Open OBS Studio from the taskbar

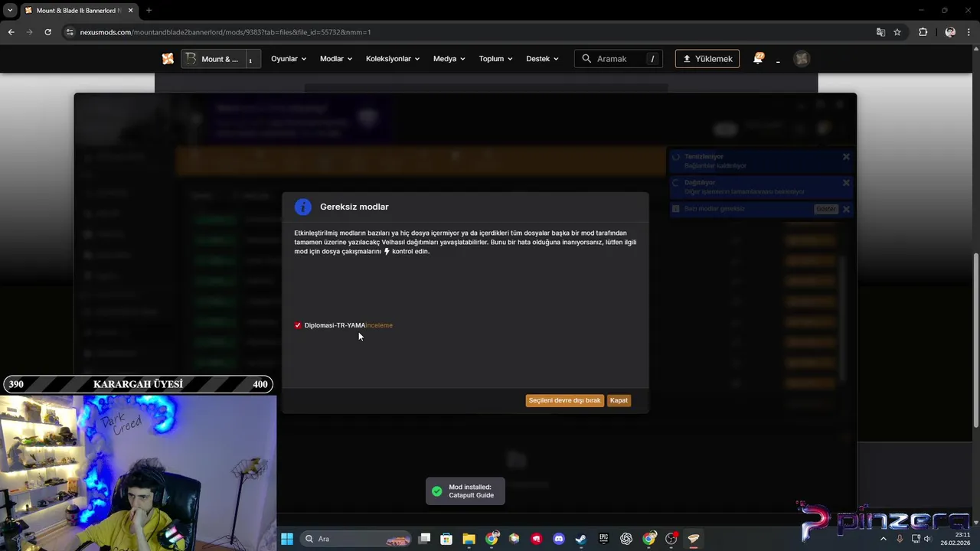pos(671,539)
